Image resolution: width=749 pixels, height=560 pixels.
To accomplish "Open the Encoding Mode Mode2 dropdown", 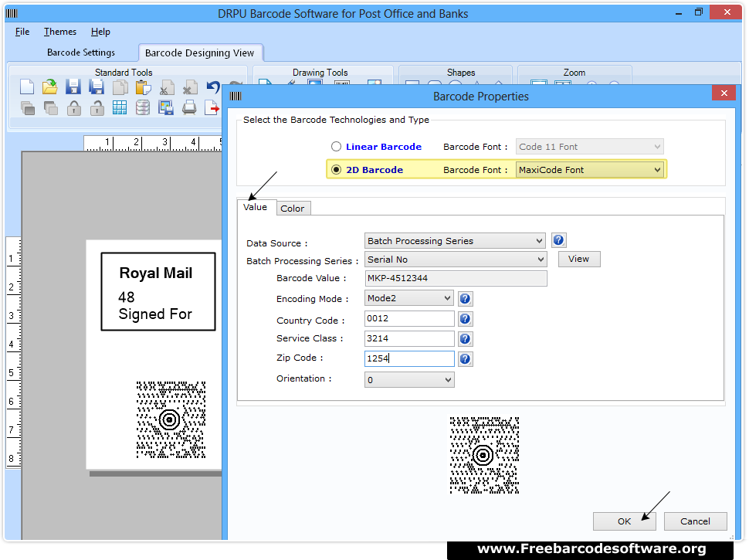I will 409,298.
